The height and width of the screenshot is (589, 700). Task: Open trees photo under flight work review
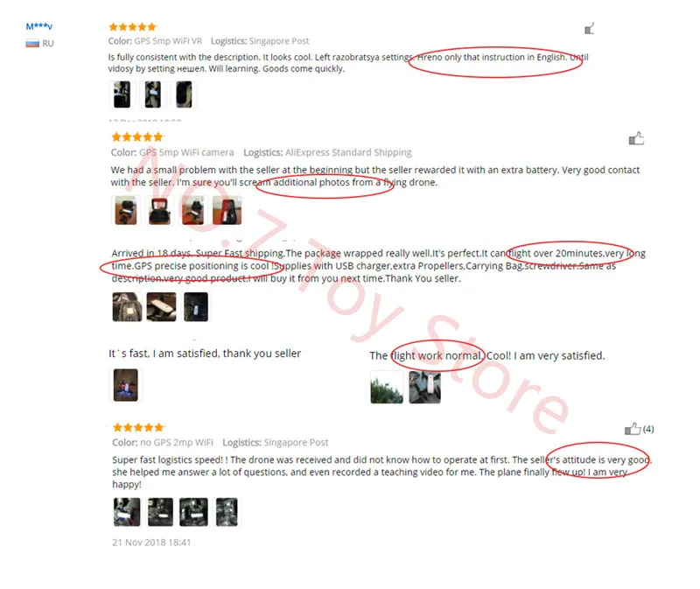point(387,387)
